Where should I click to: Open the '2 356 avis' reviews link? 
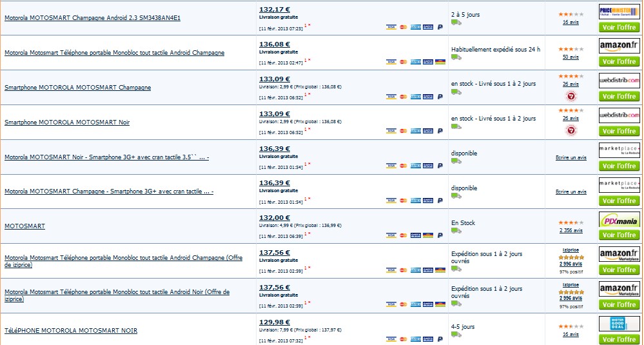(x=571, y=230)
